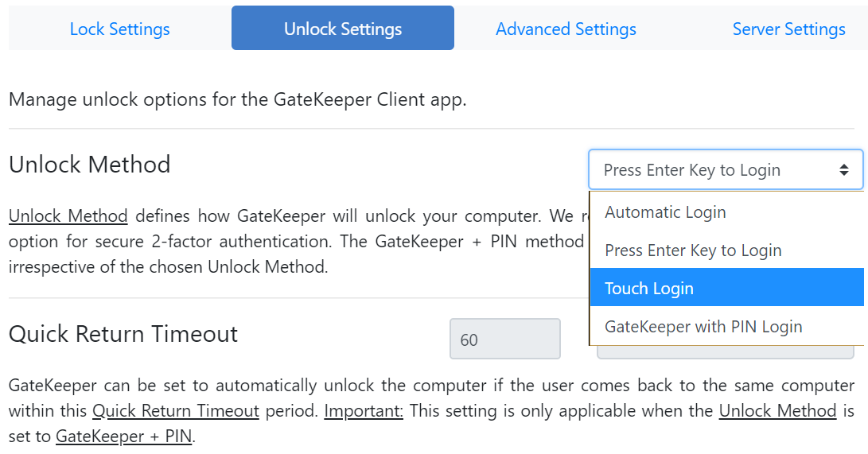Switch to the Lock Settings tab
The height and width of the screenshot is (454, 868).
click(x=119, y=29)
